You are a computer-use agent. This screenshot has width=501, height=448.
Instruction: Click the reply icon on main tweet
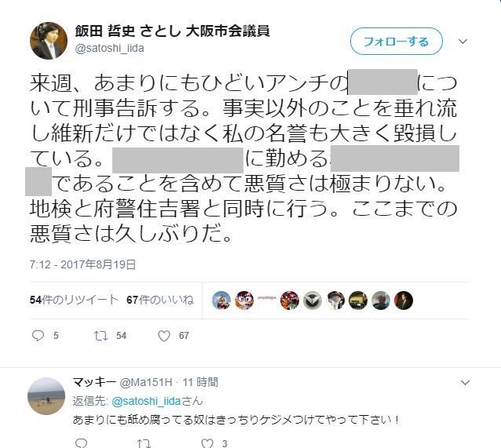coord(38,336)
